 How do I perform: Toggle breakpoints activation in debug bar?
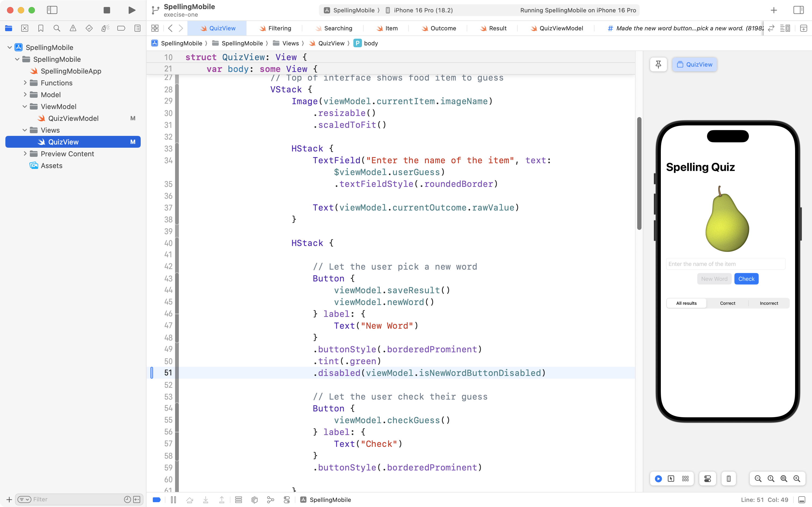(157, 500)
